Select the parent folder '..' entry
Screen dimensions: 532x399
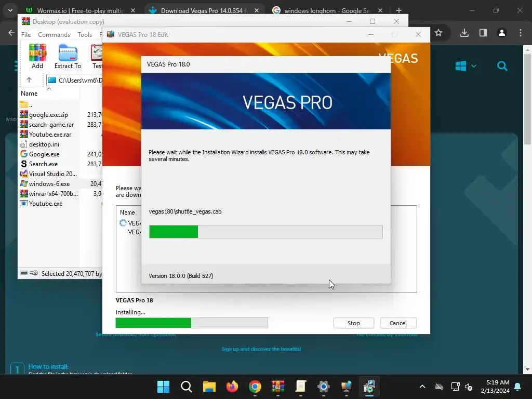point(26,104)
